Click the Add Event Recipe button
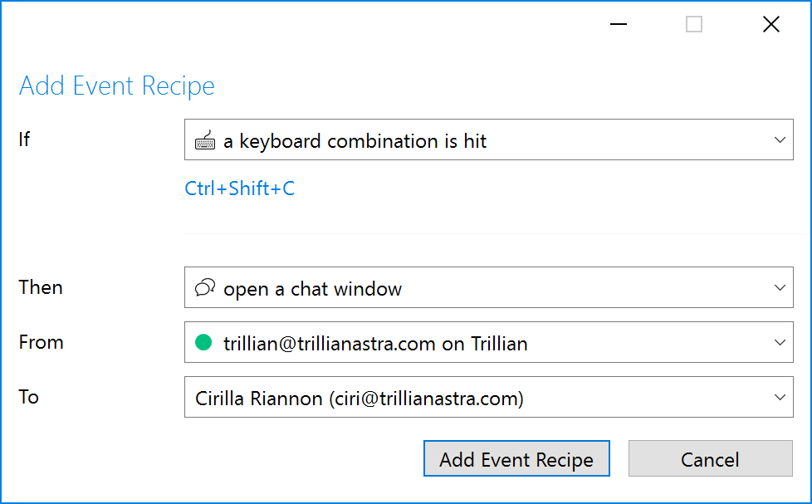This screenshot has height=504, width=812. 516,458
